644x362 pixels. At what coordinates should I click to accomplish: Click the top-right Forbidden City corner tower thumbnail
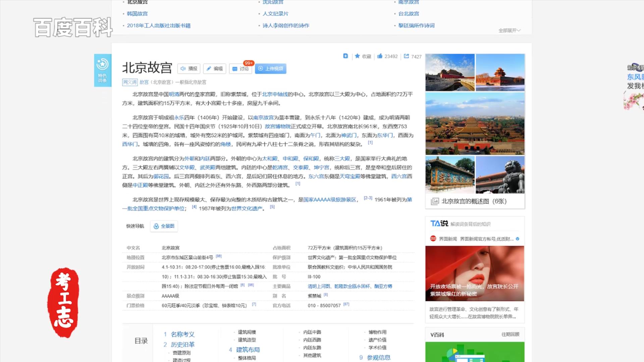(x=500, y=72)
